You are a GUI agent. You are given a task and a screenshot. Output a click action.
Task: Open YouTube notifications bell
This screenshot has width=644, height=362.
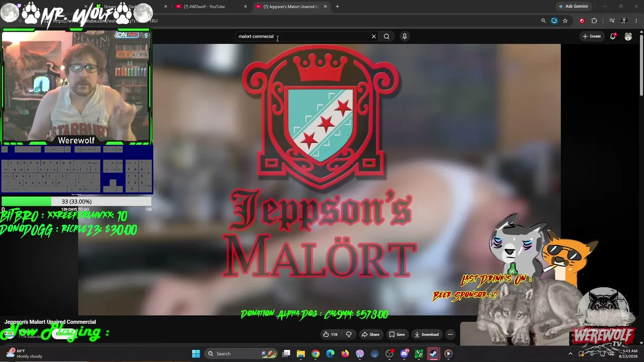pos(613,36)
